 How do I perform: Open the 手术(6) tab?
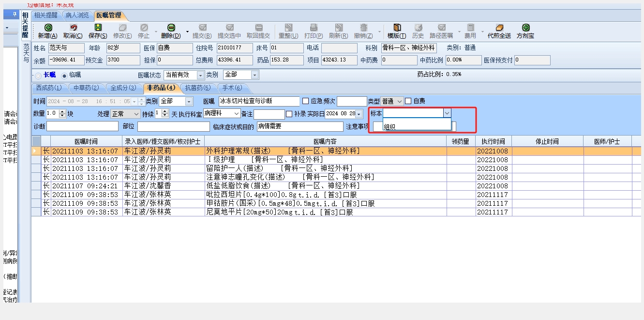[232, 88]
